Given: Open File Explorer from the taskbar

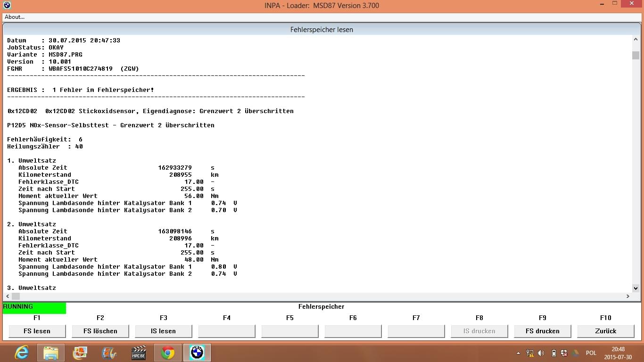Looking at the screenshot, I should [x=51, y=353].
